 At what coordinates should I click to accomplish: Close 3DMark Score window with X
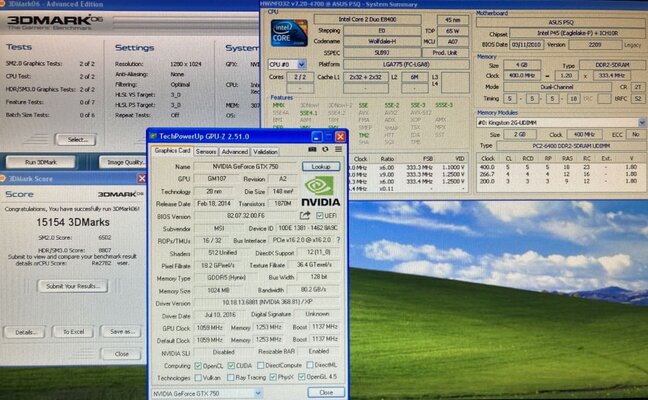tap(142, 178)
